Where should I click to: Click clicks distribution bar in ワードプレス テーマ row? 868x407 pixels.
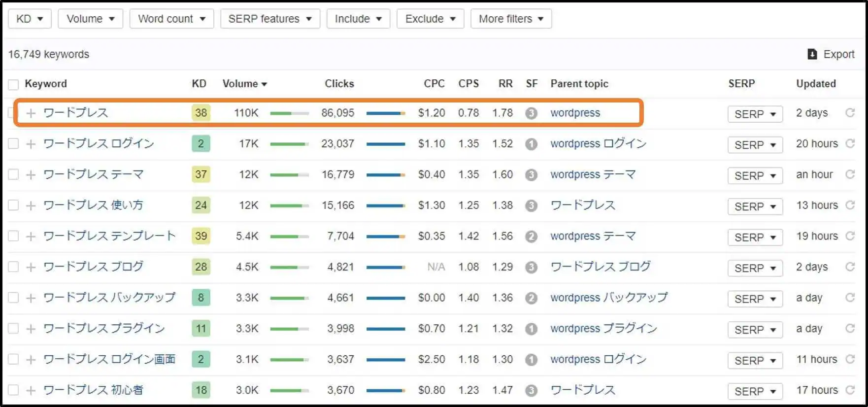click(x=386, y=175)
